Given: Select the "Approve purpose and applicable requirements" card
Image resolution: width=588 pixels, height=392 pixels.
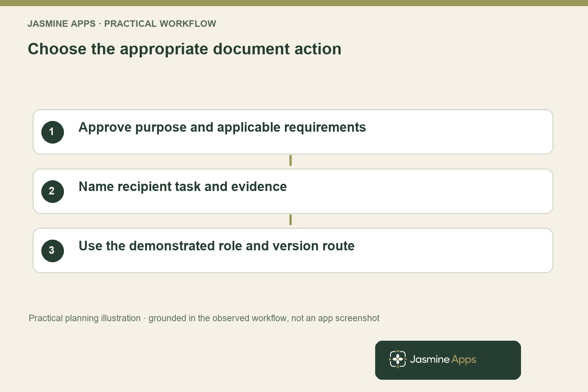Looking at the screenshot, I should coord(293,132).
